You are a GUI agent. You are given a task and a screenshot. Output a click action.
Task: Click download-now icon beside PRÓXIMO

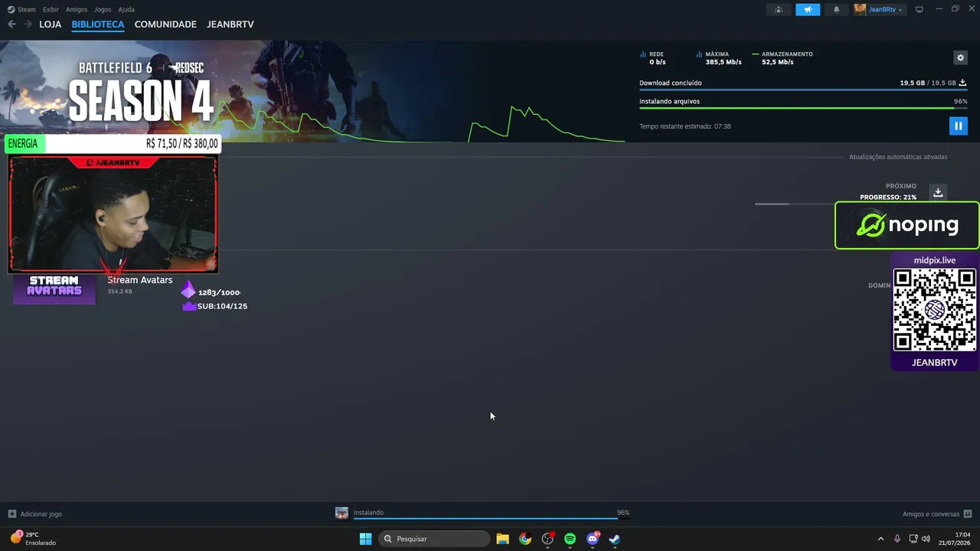point(938,192)
